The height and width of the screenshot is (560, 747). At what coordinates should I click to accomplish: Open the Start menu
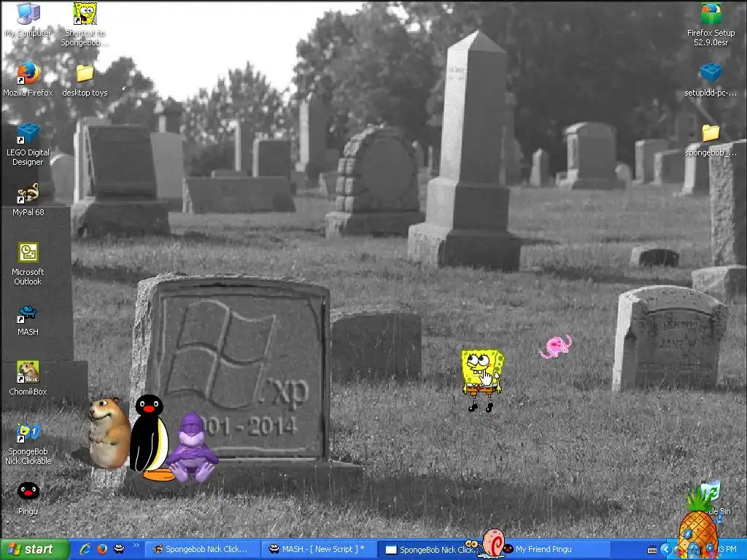pyautogui.click(x=34, y=549)
